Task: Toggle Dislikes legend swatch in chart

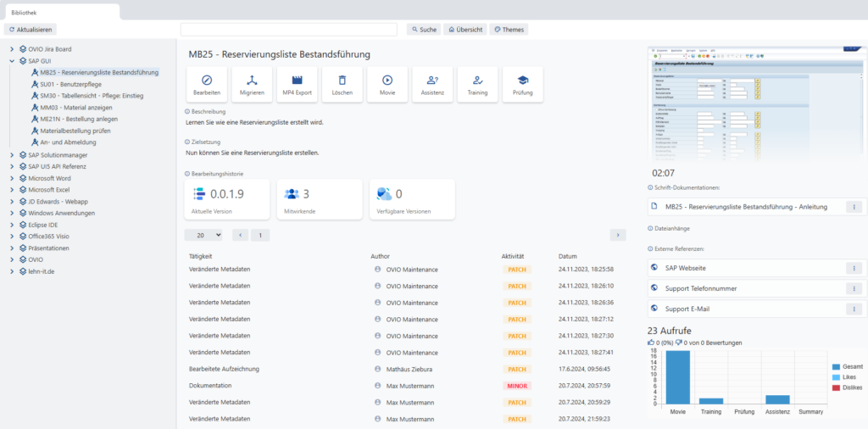Action: tap(836, 387)
